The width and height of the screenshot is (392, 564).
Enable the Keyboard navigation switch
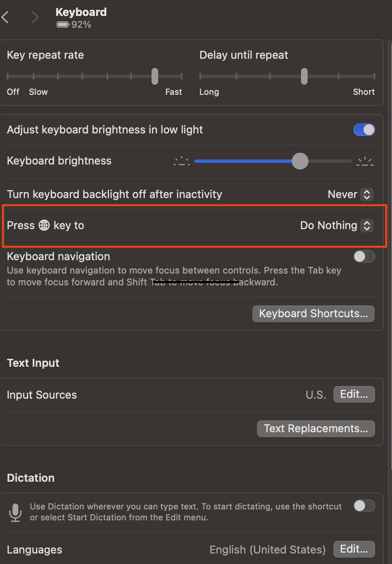pyautogui.click(x=364, y=256)
